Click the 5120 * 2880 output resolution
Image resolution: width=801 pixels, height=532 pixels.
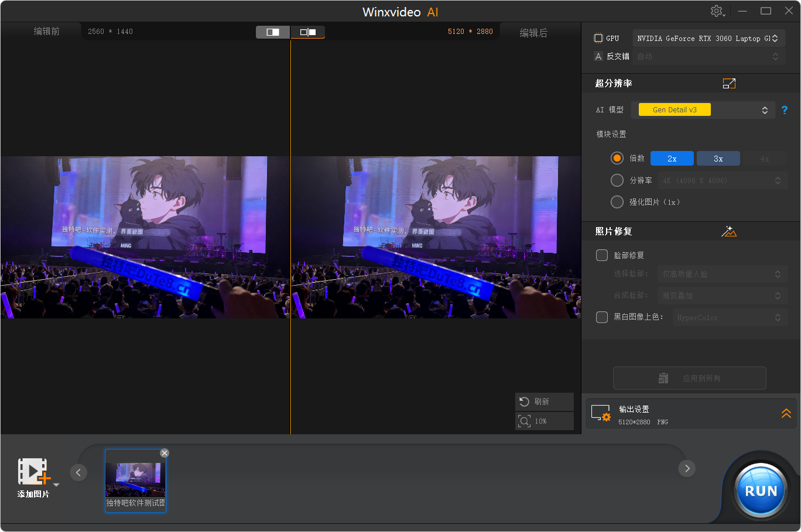coord(470,32)
